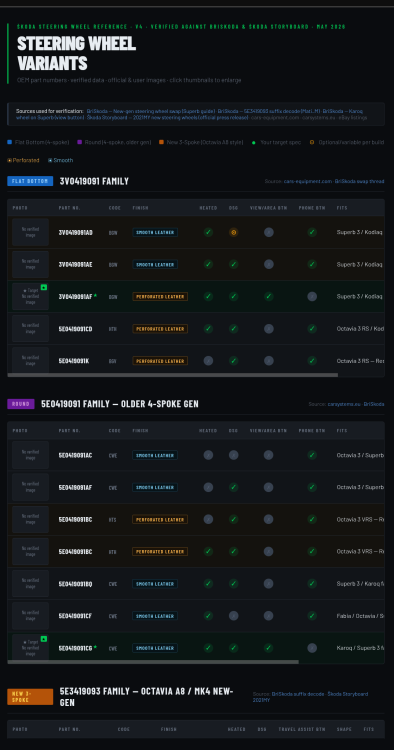Image resolution: width=394 pixels, height=750 pixels.
Task: Click view/area checkmark in 3V0419091AF row
Action: 269,297
